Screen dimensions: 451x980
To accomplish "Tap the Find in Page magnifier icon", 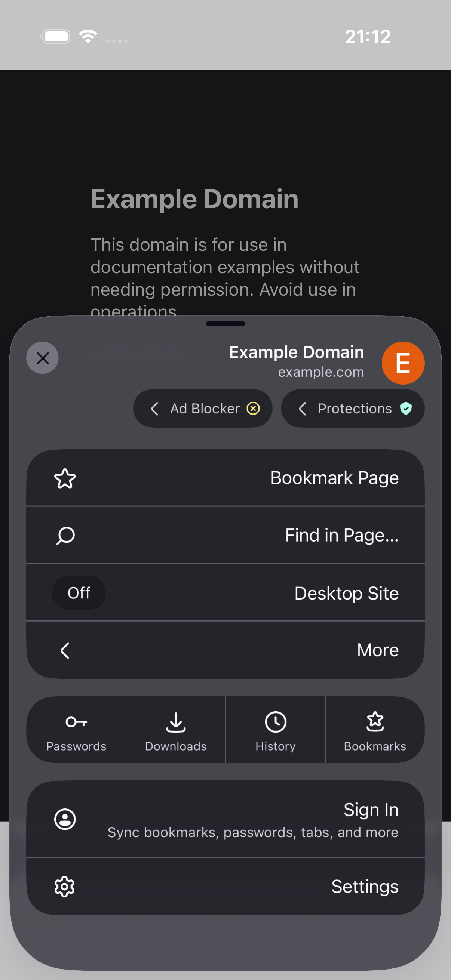I will [65, 536].
